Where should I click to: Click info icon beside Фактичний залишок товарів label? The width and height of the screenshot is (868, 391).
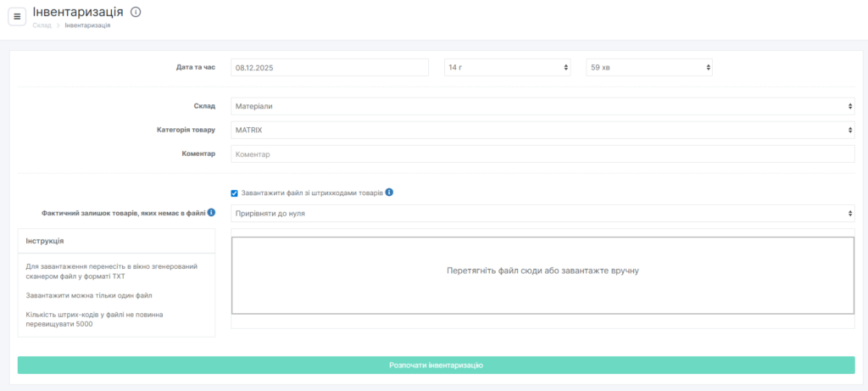(x=211, y=213)
